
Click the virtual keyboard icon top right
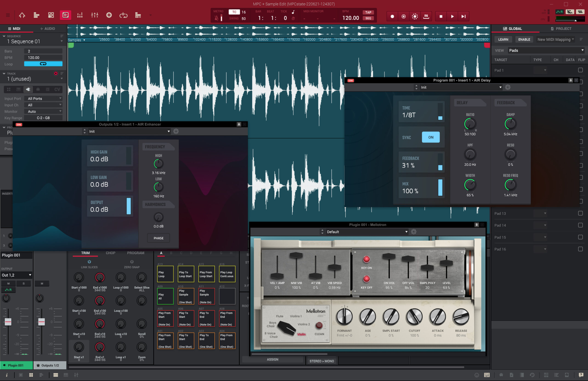coord(580,12)
